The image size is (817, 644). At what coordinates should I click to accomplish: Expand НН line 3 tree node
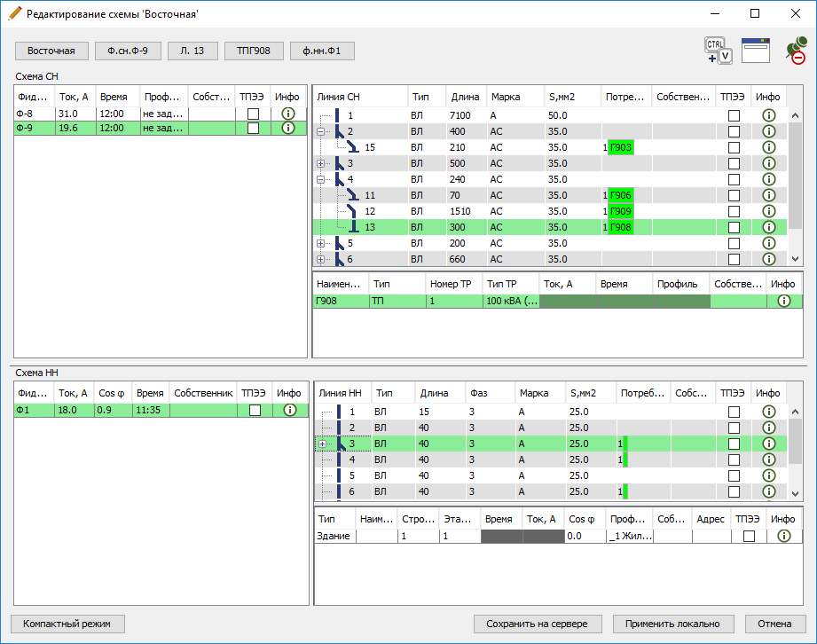(x=323, y=444)
